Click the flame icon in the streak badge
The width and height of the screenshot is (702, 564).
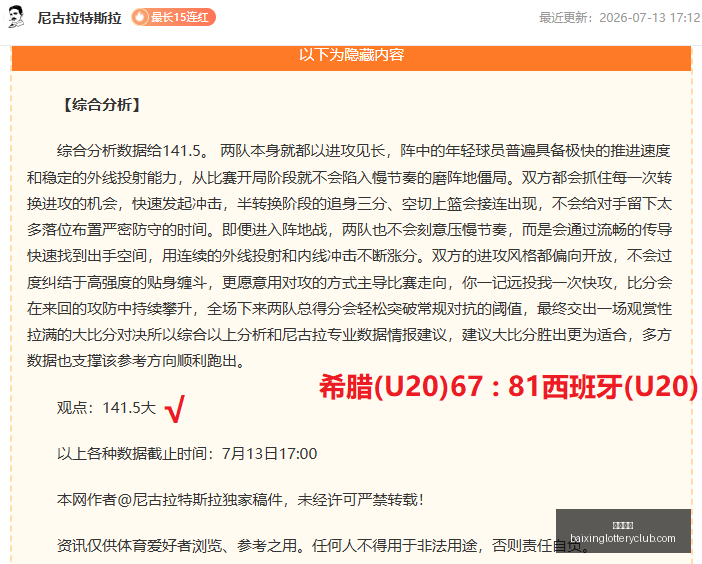coord(140,17)
